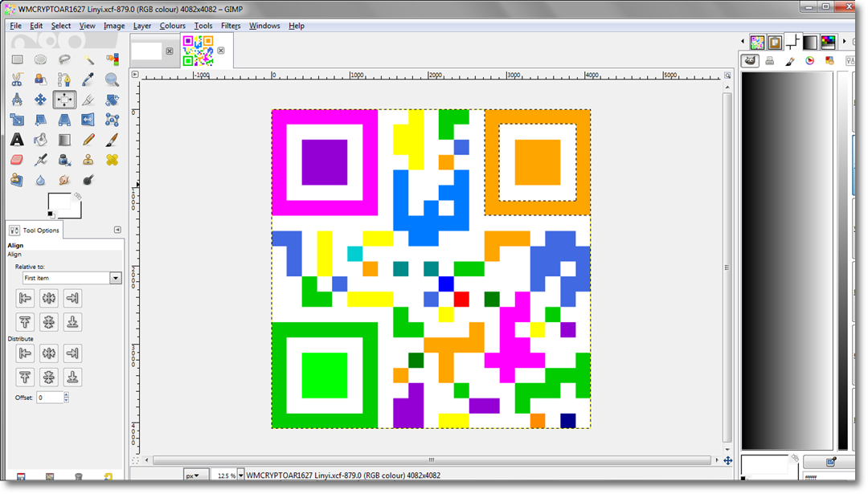Open the Filters menu
Viewport: 868px width, 494px height.
click(231, 26)
